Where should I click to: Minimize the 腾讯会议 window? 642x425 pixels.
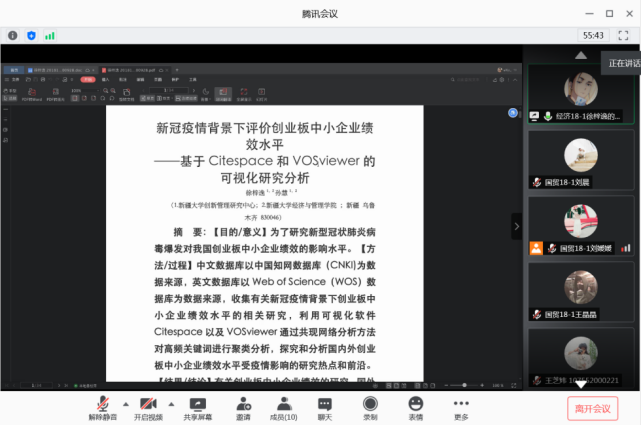589,14
